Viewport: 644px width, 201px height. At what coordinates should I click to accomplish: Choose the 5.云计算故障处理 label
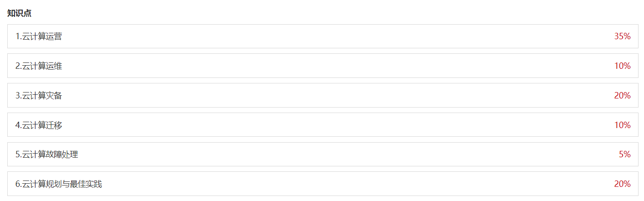(x=47, y=155)
